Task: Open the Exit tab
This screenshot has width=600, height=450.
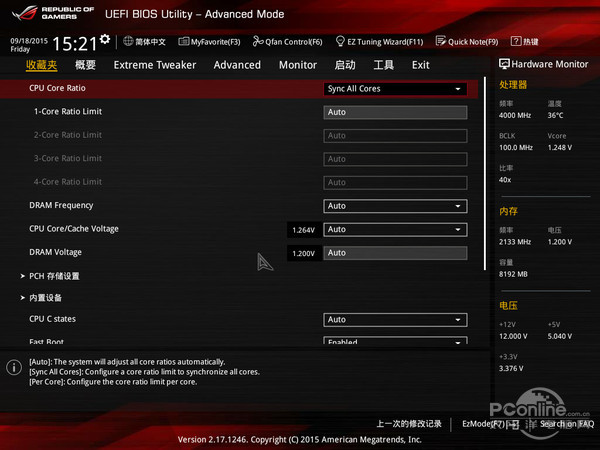Action: tap(421, 65)
